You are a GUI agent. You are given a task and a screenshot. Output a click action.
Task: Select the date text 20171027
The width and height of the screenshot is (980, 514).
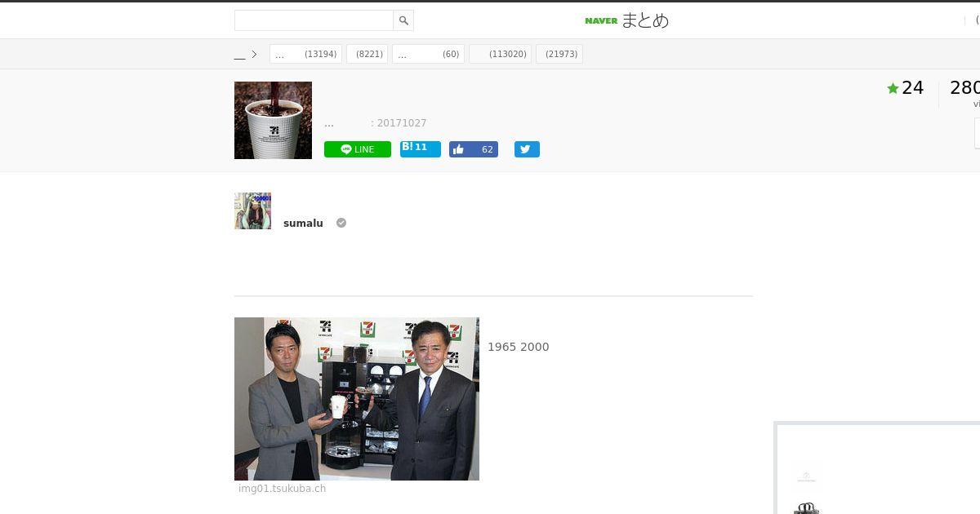click(402, 123)
